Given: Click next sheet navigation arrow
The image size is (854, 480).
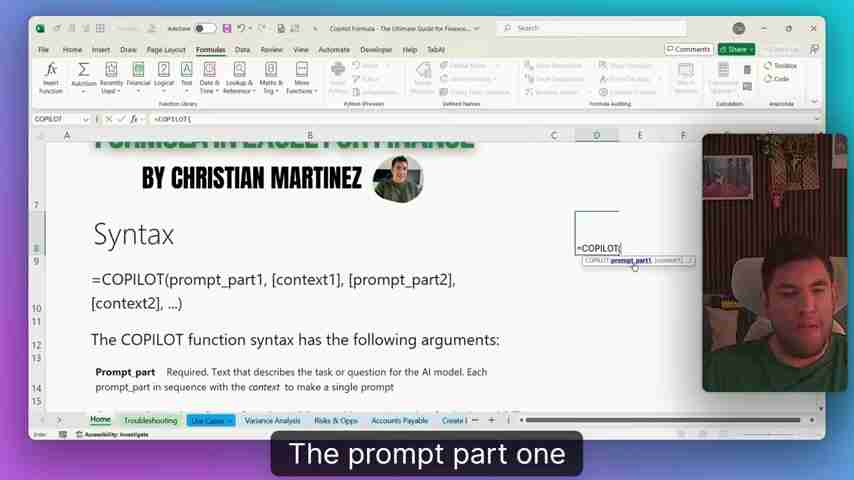Looking at the screenshot, I should [x=59, y=420].
